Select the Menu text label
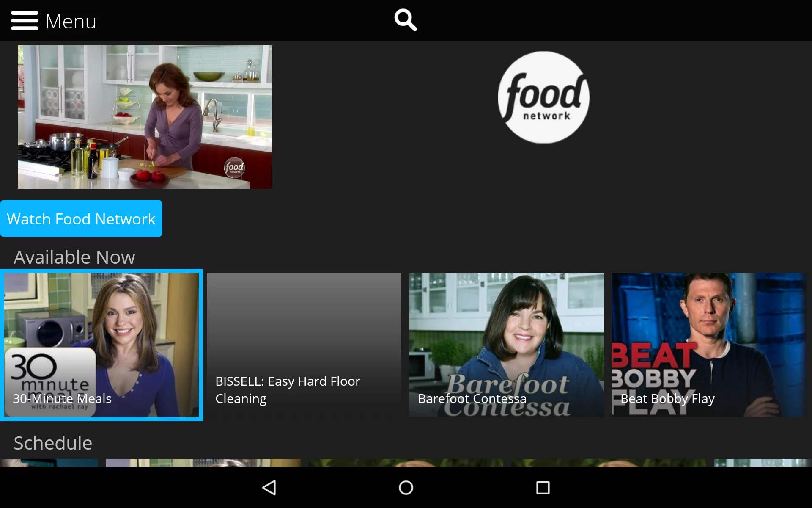Image resolution: width=812 pixels, height=508 pixels. pyautogui.click(x=71, y=20)
